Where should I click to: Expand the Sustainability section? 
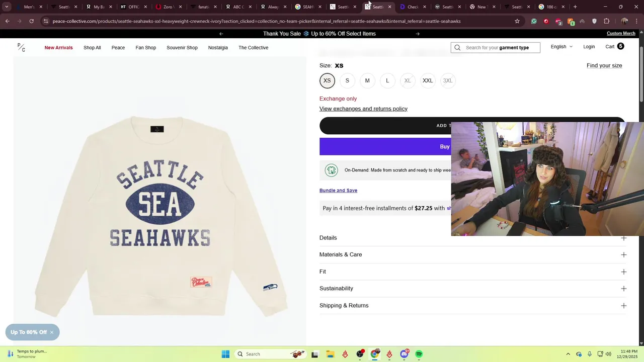coord(472,289)
